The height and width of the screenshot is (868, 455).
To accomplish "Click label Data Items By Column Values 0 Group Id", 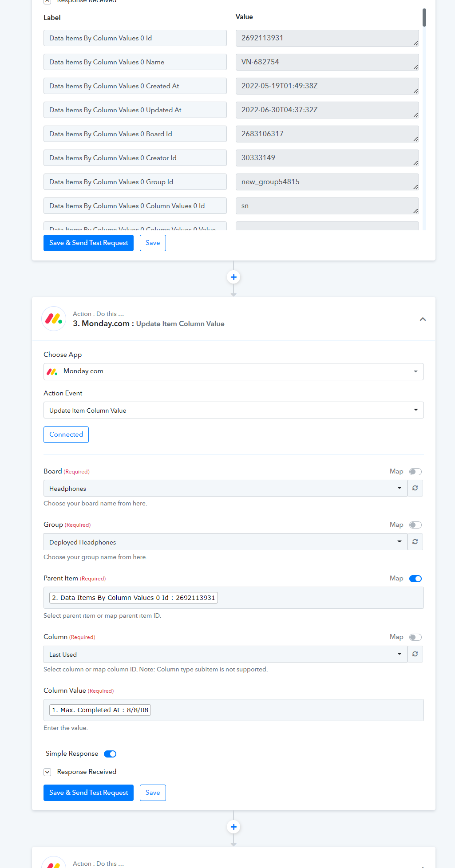I will point(135,182).
